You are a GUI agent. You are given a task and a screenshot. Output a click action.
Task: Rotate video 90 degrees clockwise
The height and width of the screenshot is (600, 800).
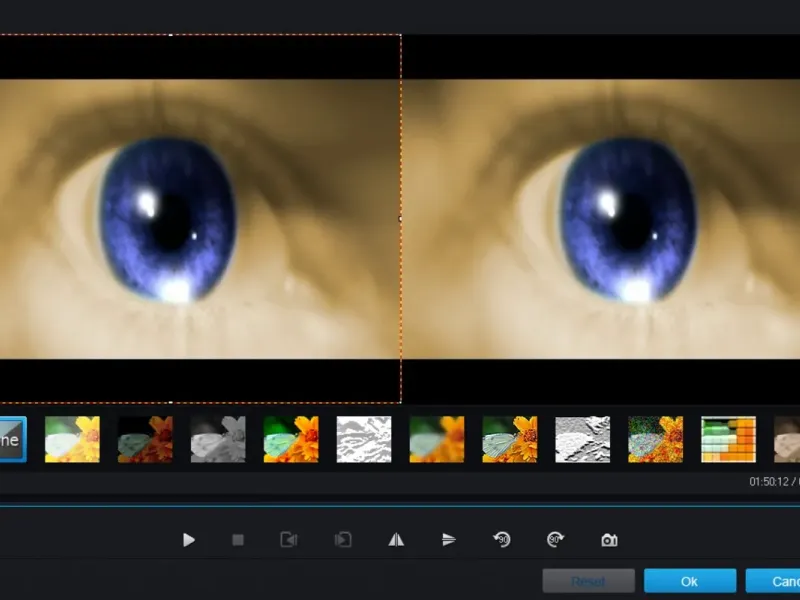pos(555,540)
